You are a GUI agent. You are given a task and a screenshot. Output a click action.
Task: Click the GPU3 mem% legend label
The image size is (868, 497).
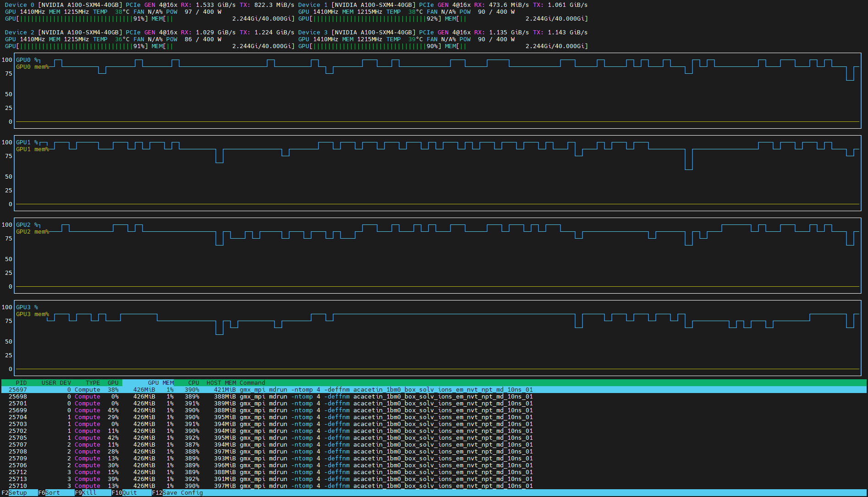(32, 314)
